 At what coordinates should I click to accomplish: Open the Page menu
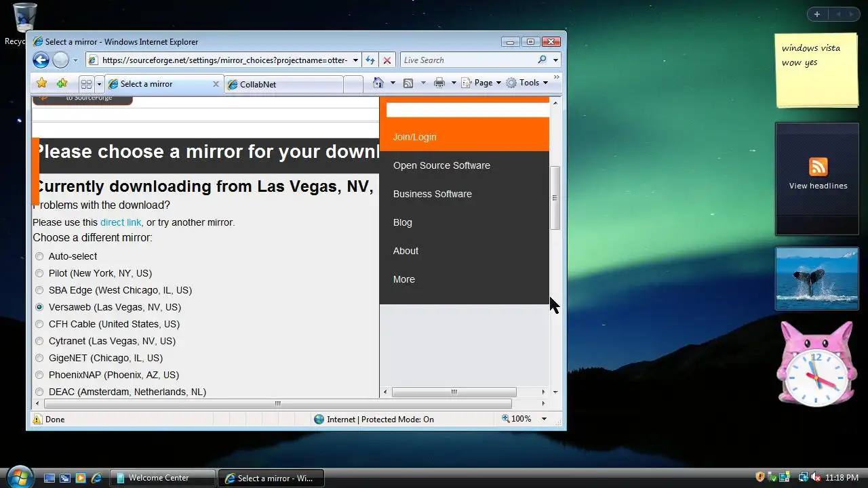coord(481,83)
